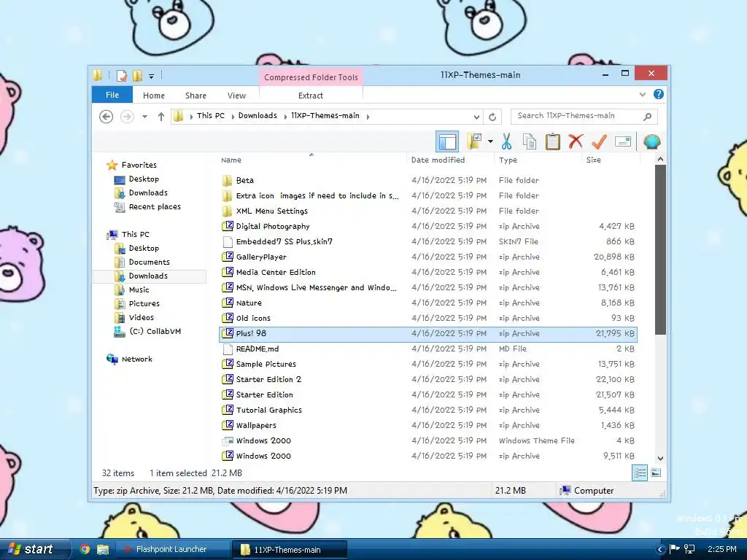Toggle the navigation pane toolbar button
The image size is (747, 560).
447,141
